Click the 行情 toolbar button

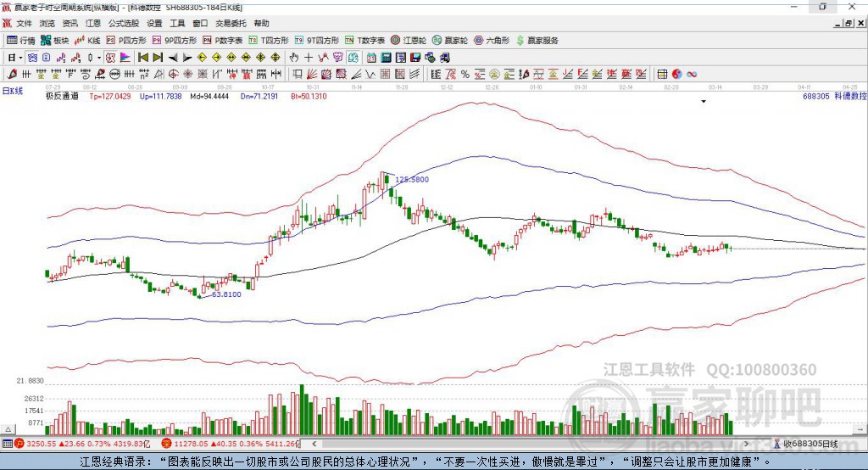tap(21, 41)
